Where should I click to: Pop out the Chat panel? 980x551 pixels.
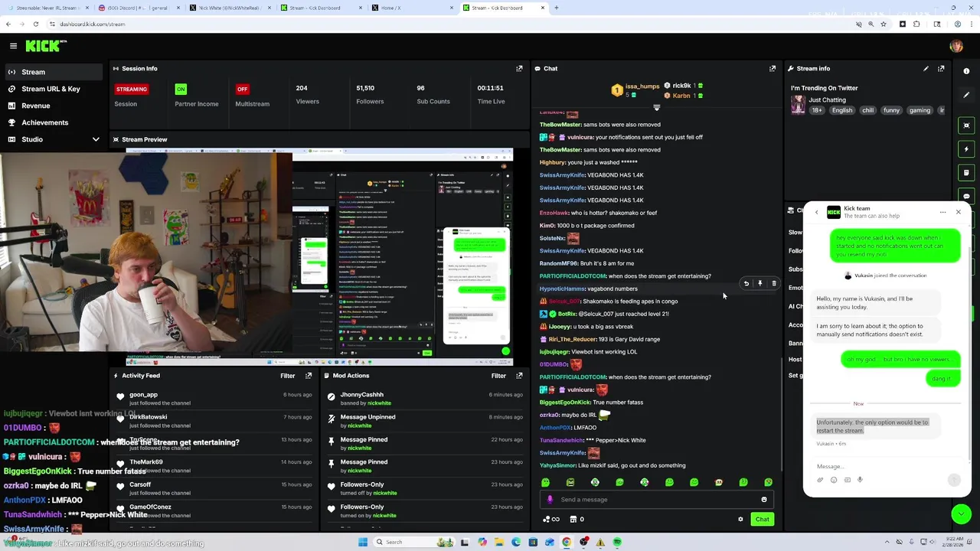(x=773, y=68)
